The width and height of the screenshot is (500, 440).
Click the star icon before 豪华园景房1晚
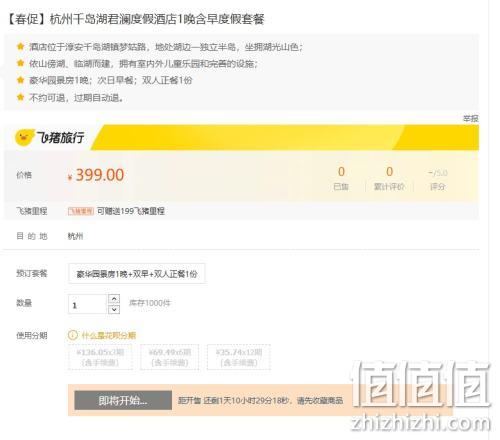tap(20, 80)
